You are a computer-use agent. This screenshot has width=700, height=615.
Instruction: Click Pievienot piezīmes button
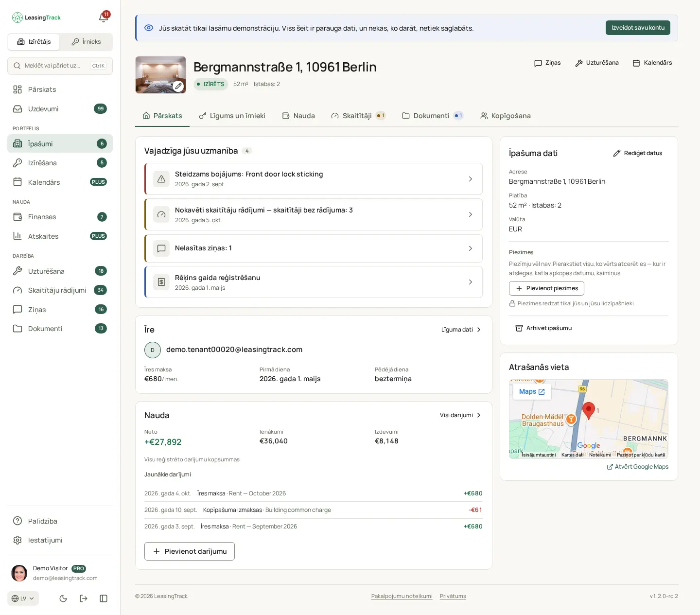tap(546, 288)
